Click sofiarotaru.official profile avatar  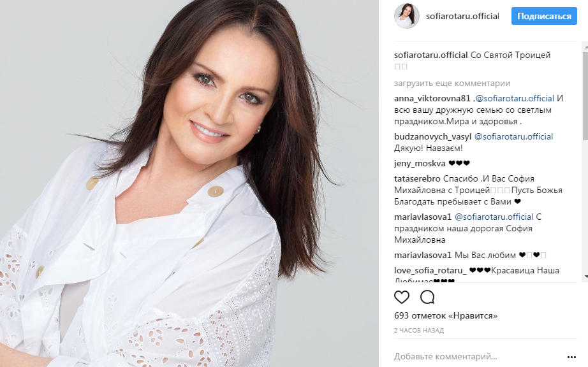click(x=406, y=16)
